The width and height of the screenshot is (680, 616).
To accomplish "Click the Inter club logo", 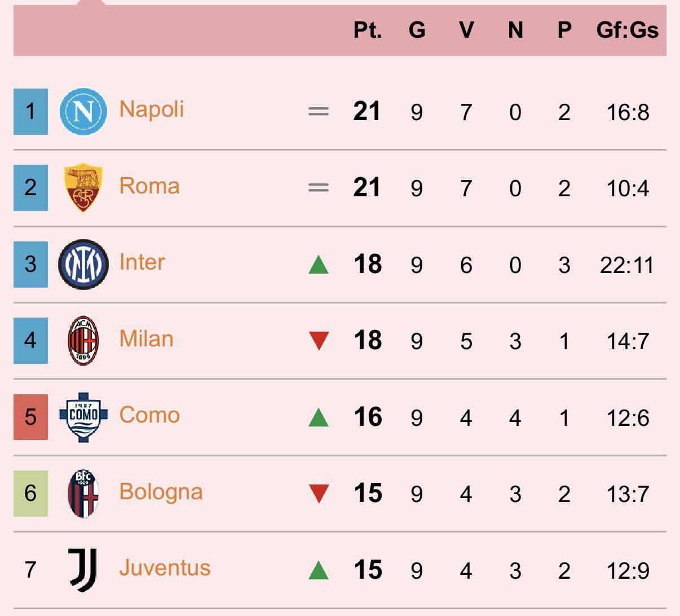I will [x=83, y=264].
